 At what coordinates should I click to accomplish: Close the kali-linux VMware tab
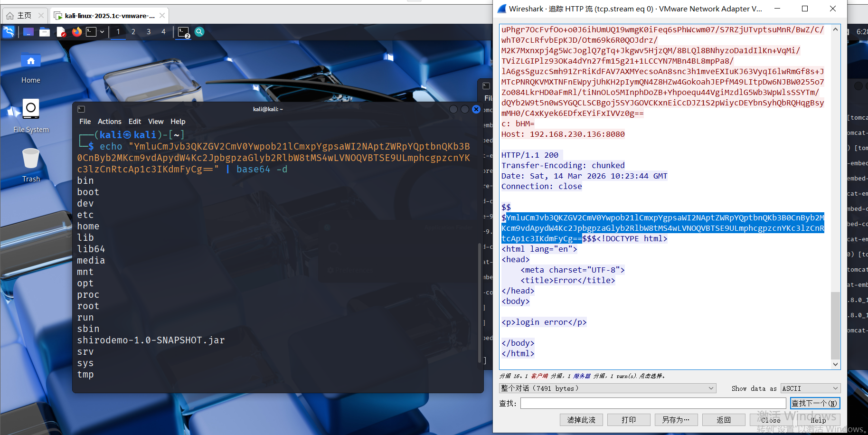[x=162, y=16]
